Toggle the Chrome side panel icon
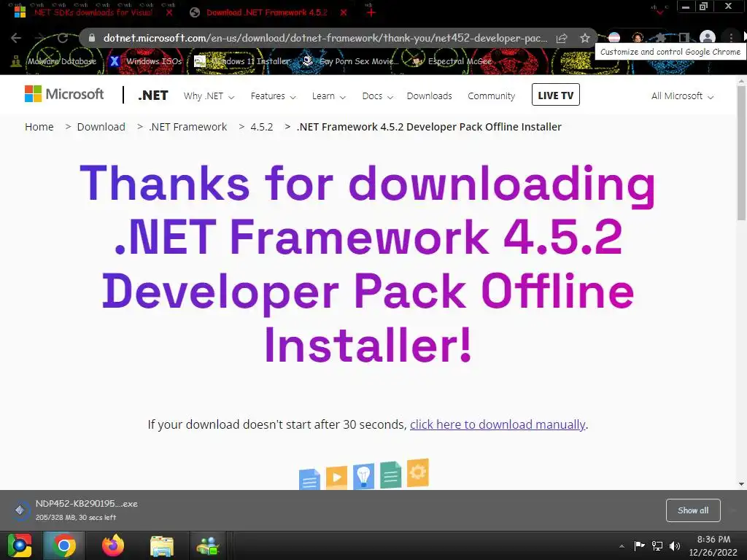Screen dimensions: 747x560 pos(684,38)
